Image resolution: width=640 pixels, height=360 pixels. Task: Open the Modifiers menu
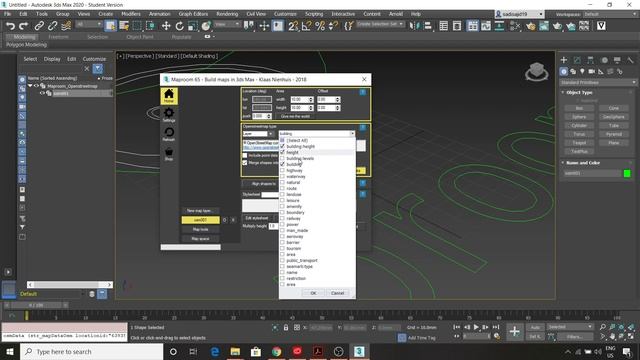(131, 14)
